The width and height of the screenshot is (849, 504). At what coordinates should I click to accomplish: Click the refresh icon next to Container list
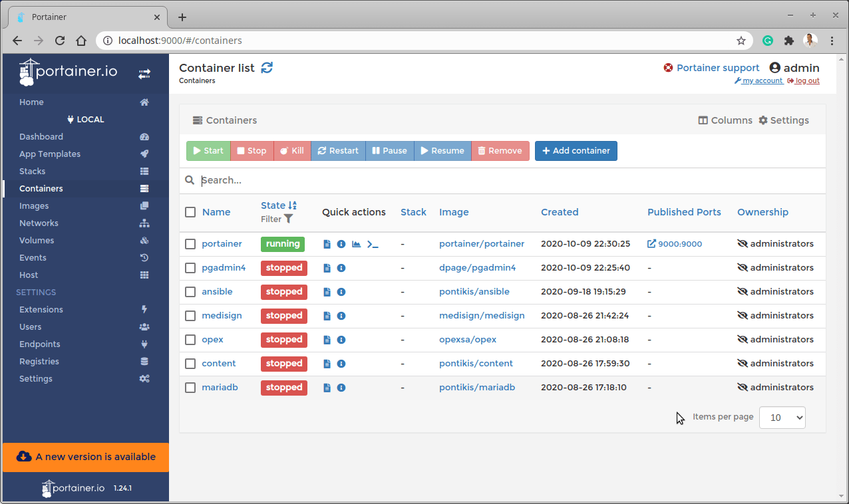267,68
